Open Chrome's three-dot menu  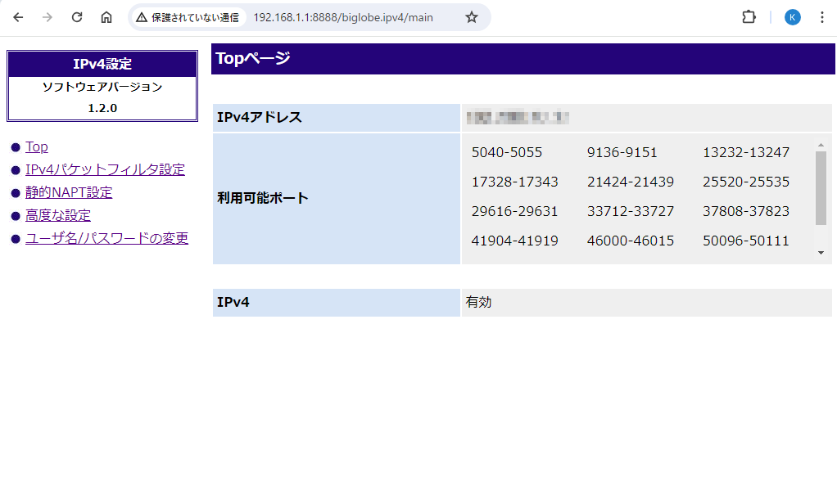coord(821,17)
